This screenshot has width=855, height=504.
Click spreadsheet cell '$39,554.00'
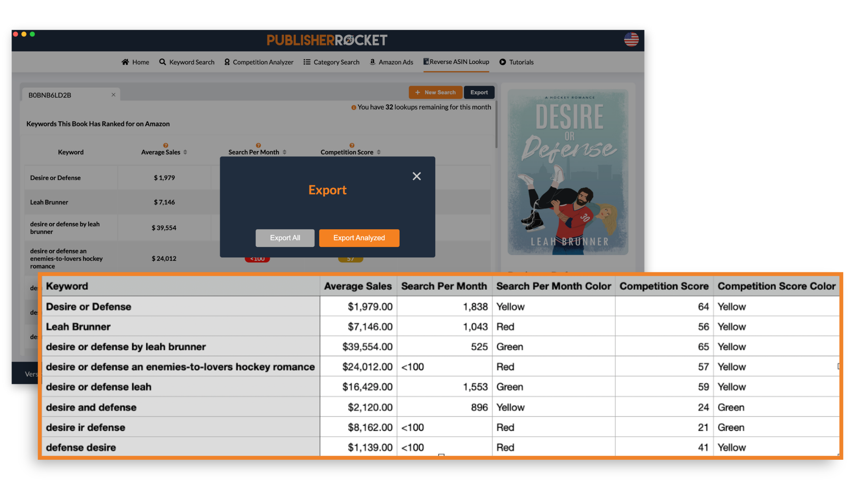(x=358, y=347)
